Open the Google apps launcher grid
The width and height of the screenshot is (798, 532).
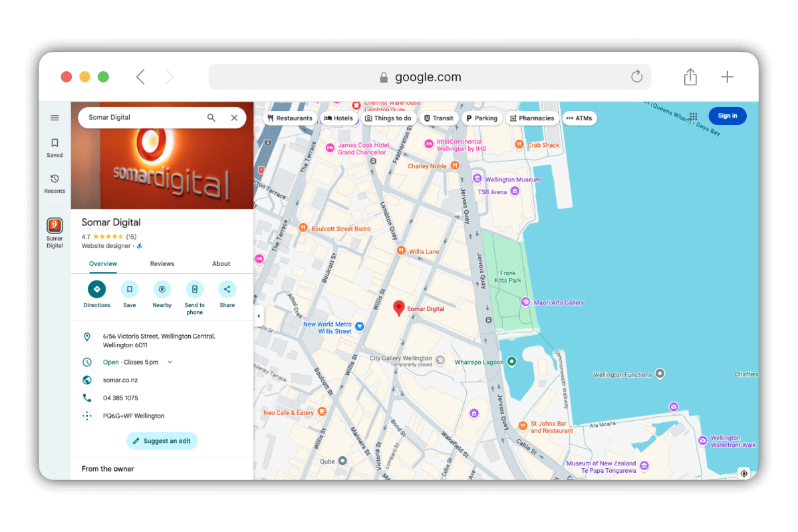(693, 115)
